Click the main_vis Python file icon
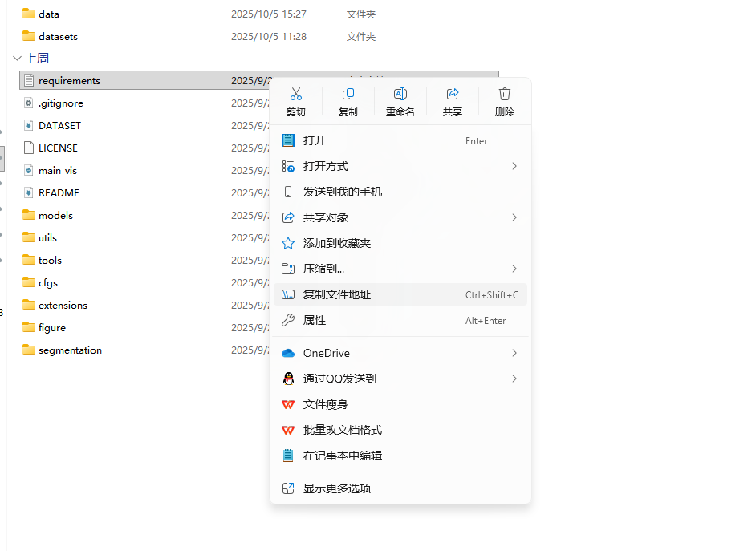756x551 pixels. point(29,171)
